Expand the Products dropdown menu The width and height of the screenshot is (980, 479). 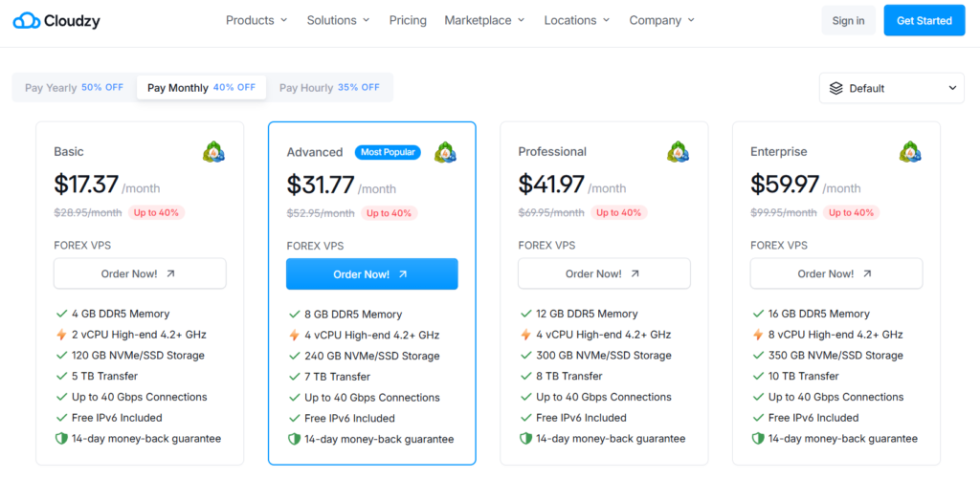256,20
